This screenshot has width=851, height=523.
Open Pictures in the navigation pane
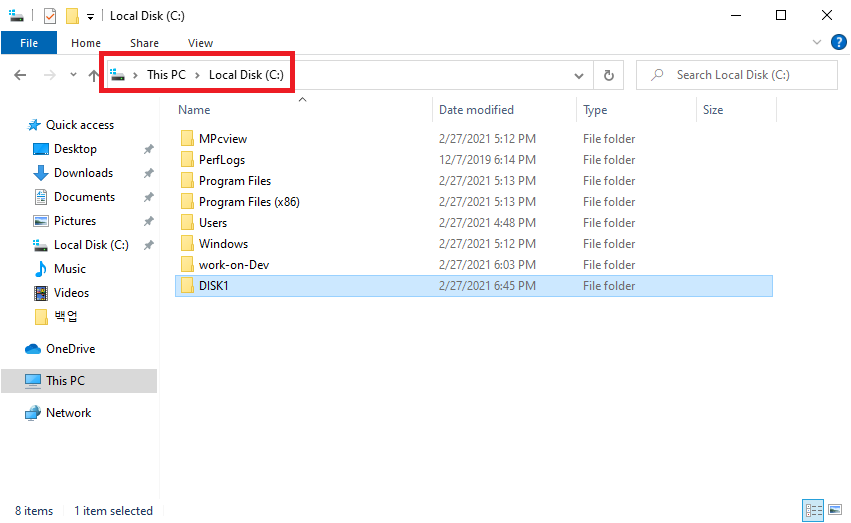[75, 220]
